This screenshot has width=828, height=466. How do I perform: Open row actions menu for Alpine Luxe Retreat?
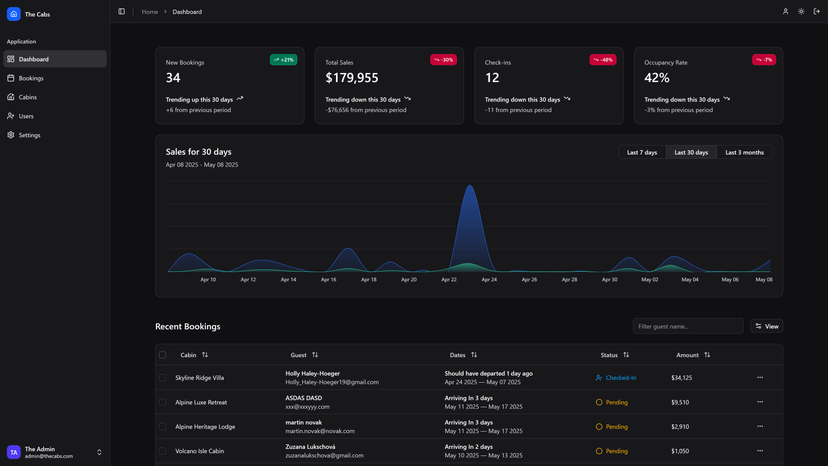coord(760,402)
